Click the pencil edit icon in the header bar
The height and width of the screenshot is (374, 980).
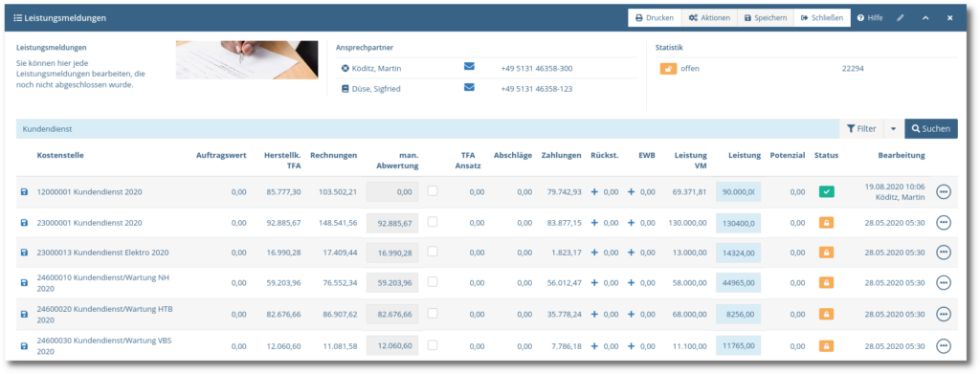900,18
